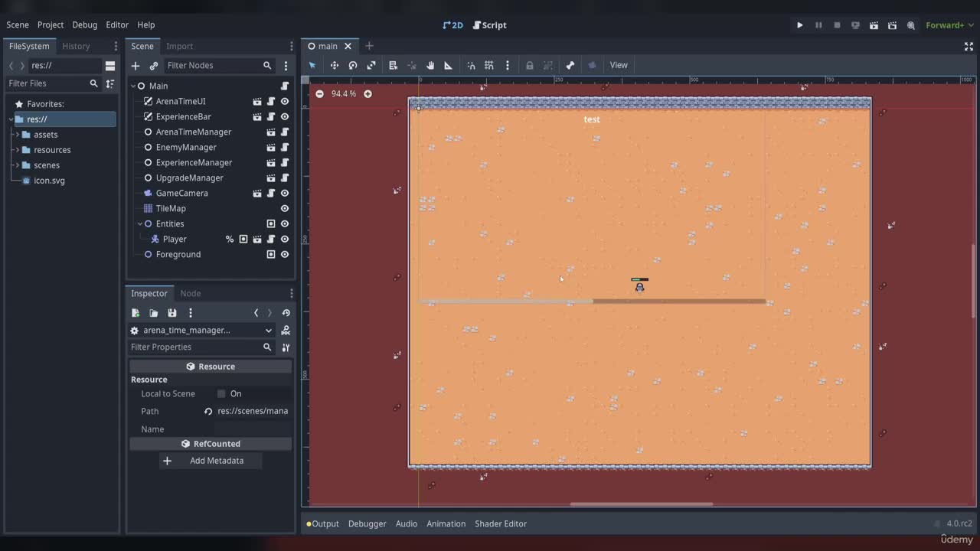
Task: Open Main node's attached script
Action: tap(285, 86)
